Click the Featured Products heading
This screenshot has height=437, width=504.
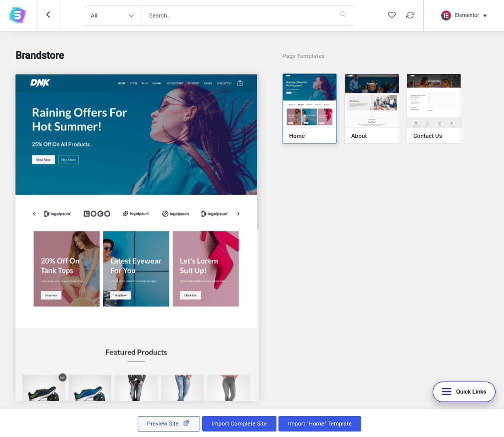(136, 353)
